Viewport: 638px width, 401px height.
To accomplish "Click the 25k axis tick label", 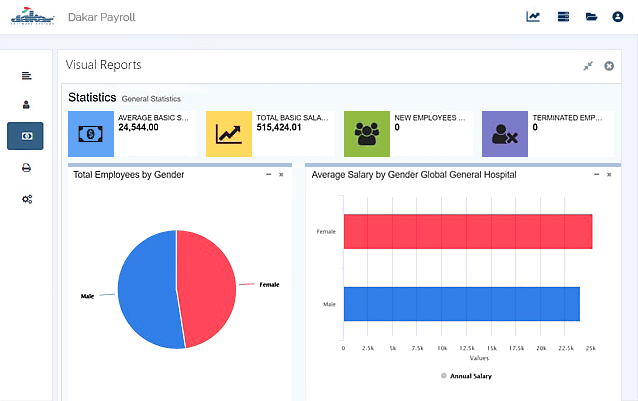I will click(x=590, y=348).
